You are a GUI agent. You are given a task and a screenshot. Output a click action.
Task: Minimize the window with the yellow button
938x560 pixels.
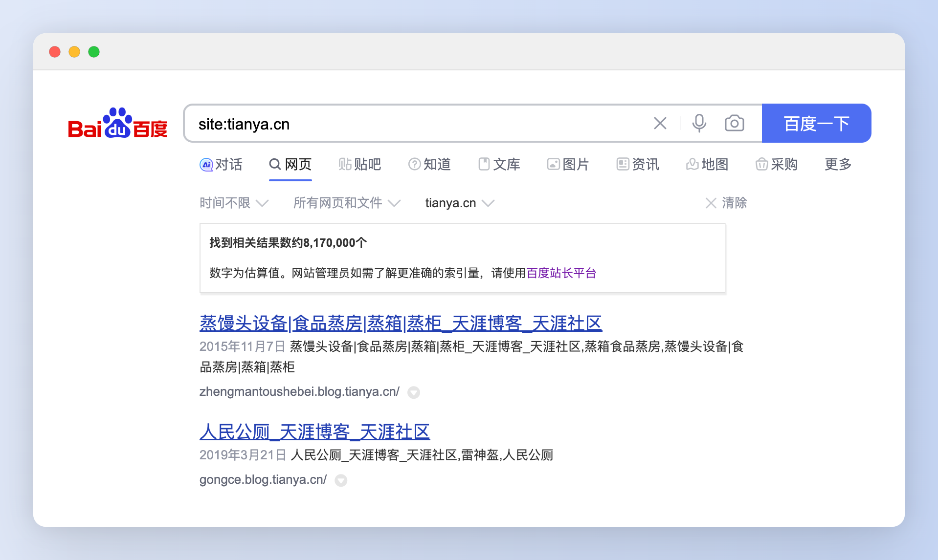tap(74, 52)
